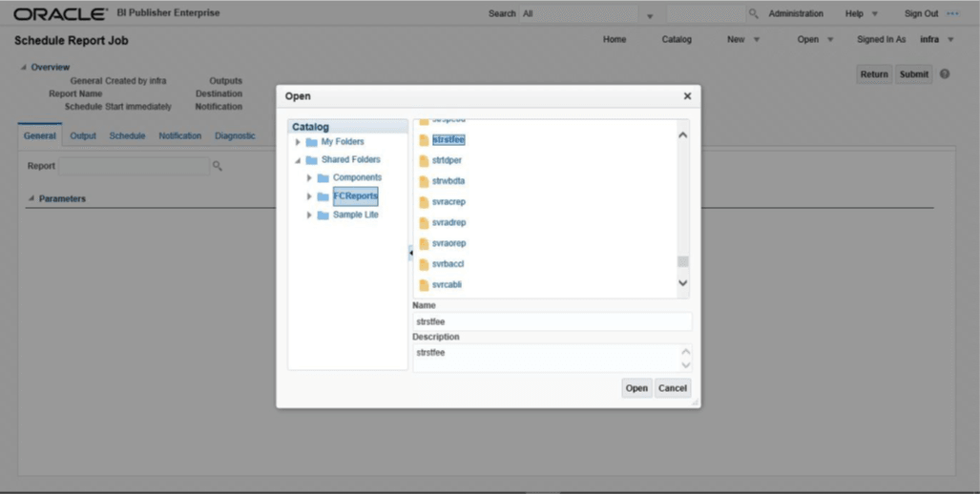
Task: Click the file list scroll up arrow
Action: click(x=683, y=134)
